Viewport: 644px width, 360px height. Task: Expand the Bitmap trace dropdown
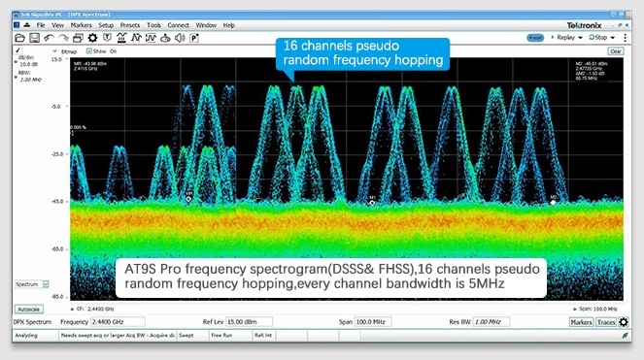(x=54, y=51)
